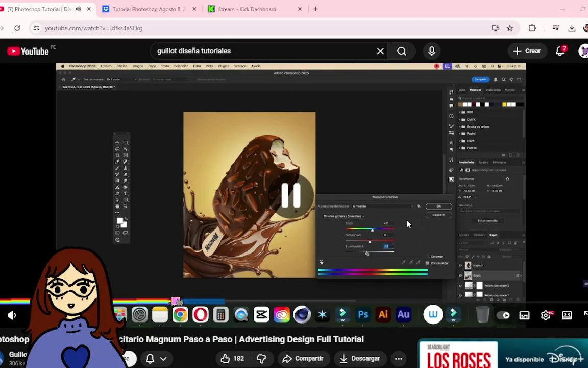Select the Clone Stamp tool

click(126, 168)
